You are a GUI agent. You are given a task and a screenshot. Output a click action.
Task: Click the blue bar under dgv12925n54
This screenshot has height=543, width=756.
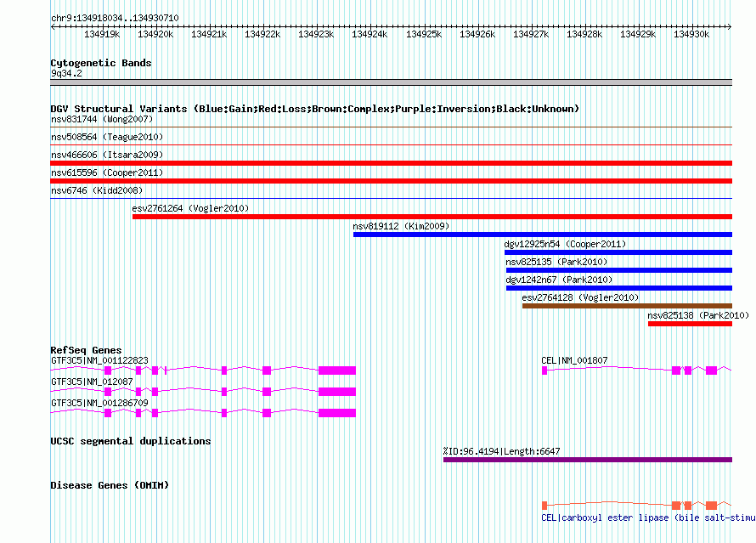coord(618,252)
